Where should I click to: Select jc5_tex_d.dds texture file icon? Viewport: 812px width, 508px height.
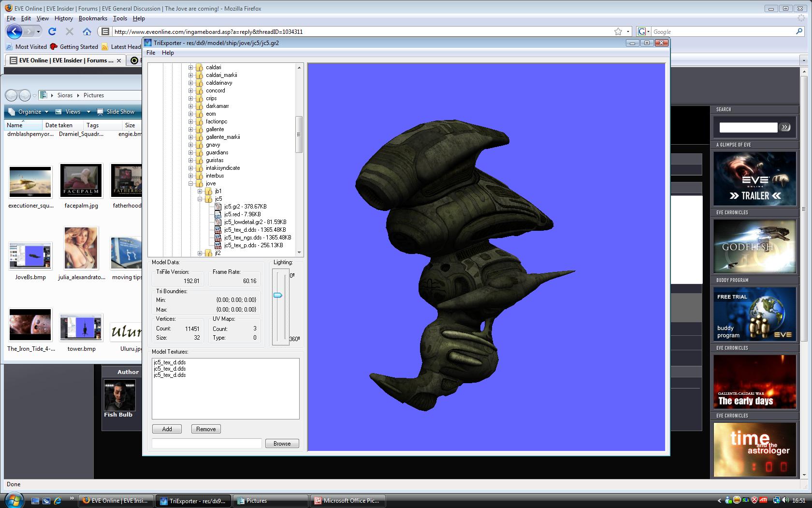click(x=218, y=230)
